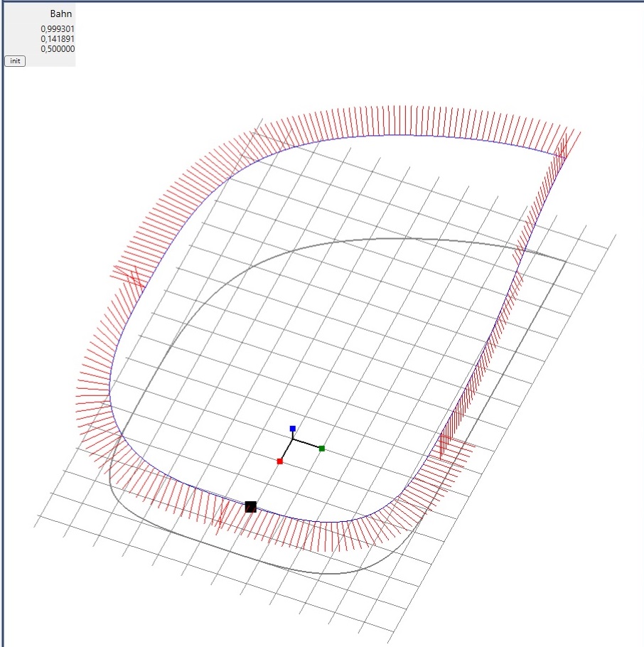Click the init button
This screenshot has height=647, width=644.
[x=15, y=61]
